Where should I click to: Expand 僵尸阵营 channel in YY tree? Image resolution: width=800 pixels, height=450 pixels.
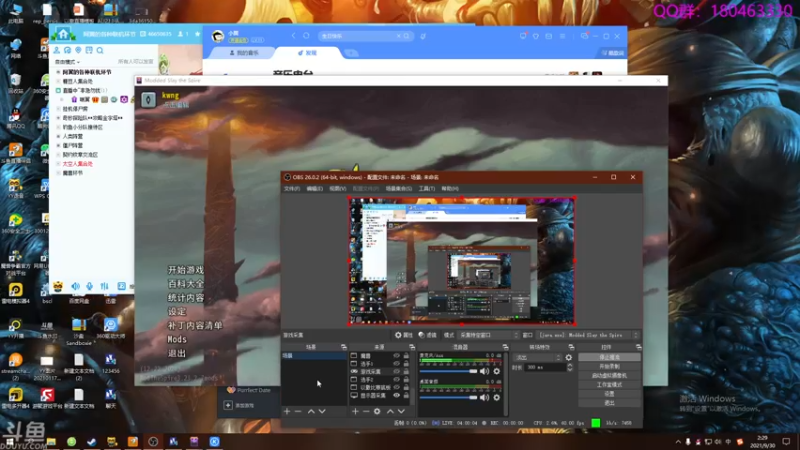(x=58, y=145)
